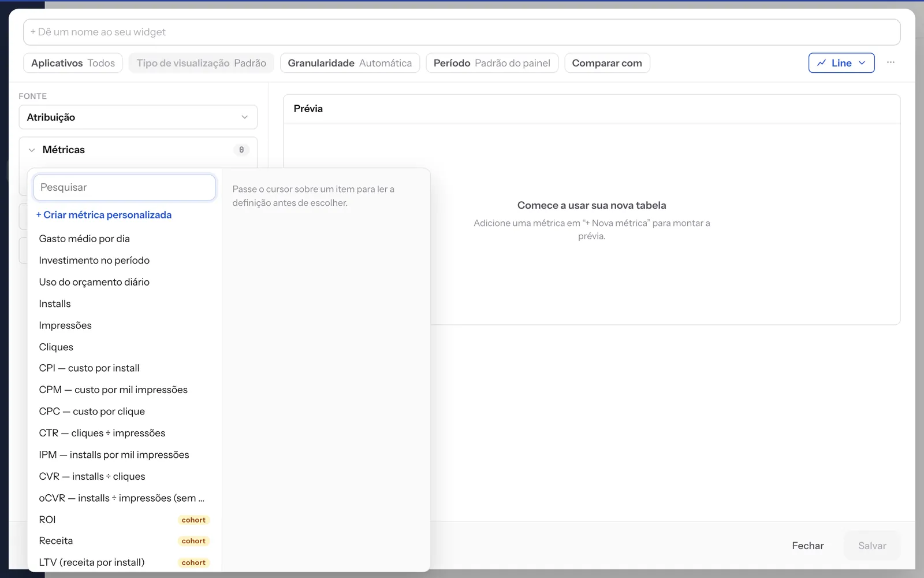The height and width of the screenshot is (578, 924).
Task: Select LTV (receita por install) metric
Action: (124, 562)
